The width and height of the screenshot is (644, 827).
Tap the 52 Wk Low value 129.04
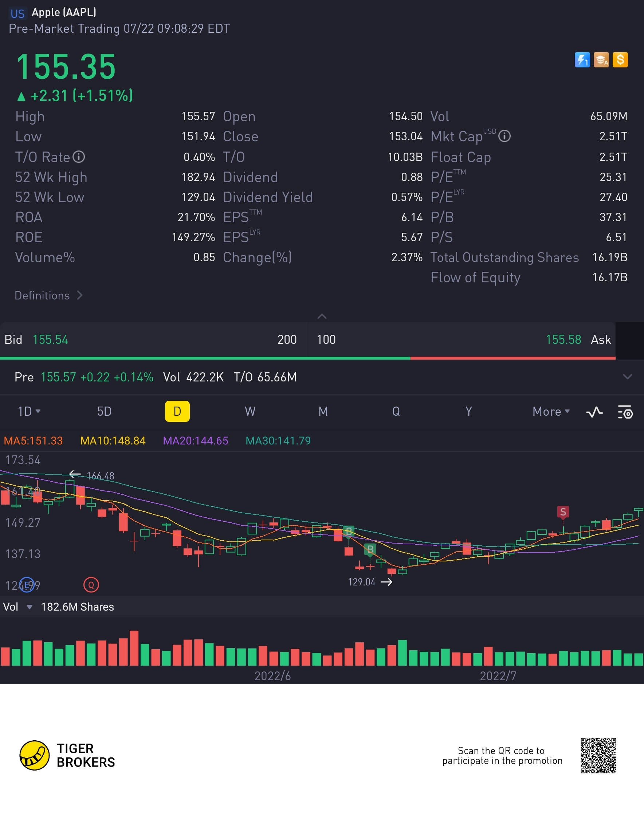(199, 197)
